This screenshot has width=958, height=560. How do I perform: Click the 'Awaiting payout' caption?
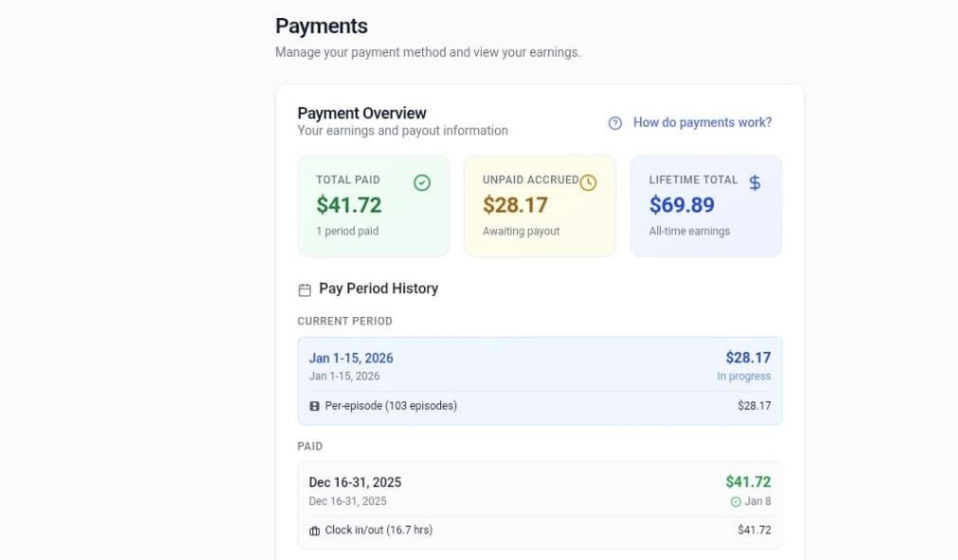[522, 232]
